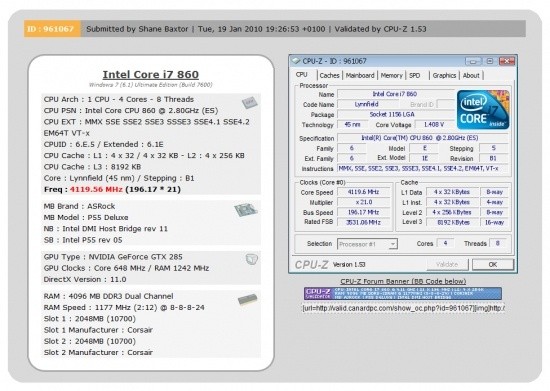This screenshot has width=550, height=391.
Task: Click the CPU-Z forum banner image
Action: tap(403, 294)
